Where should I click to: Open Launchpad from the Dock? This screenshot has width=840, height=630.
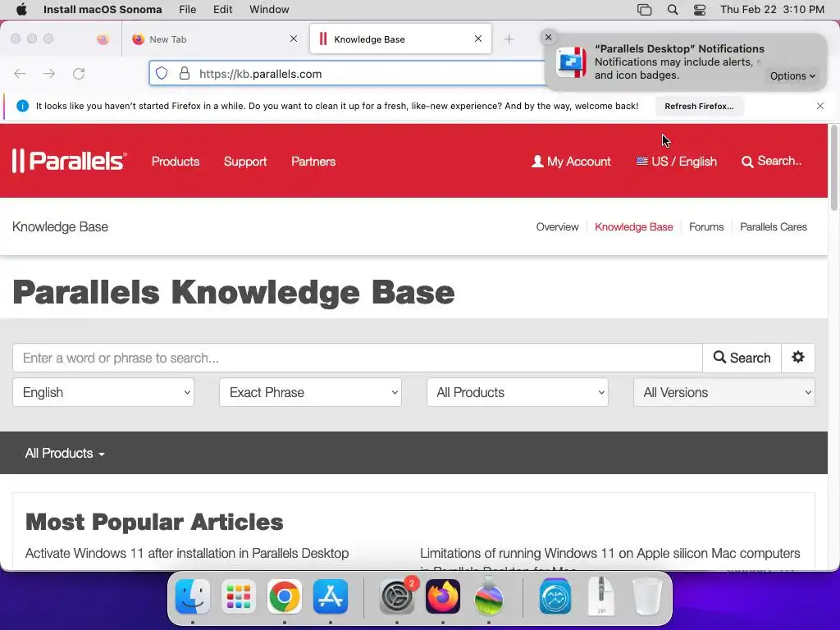coord(239,596)
